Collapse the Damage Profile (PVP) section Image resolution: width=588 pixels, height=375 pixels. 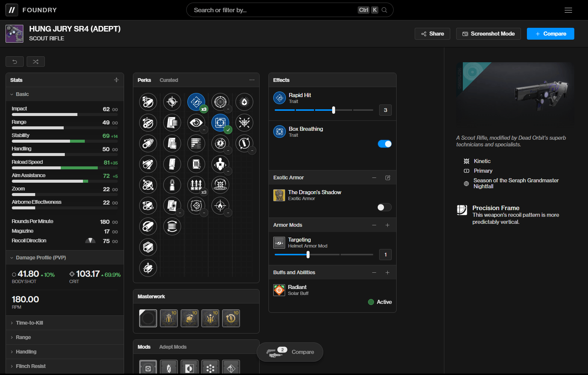coord(41,258)
